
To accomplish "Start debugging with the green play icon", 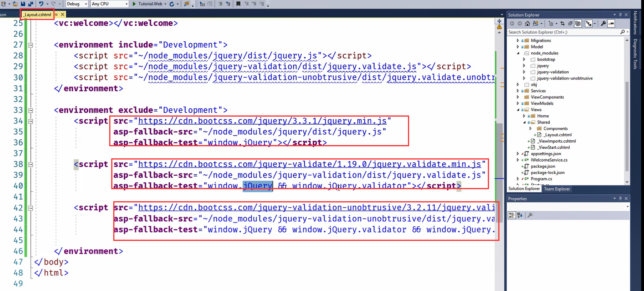I will (134, 4).
